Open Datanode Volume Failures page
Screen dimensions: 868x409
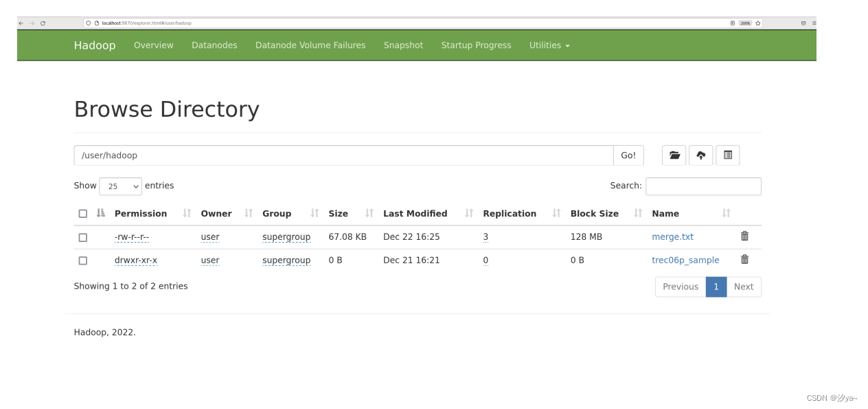pos(310,45)
